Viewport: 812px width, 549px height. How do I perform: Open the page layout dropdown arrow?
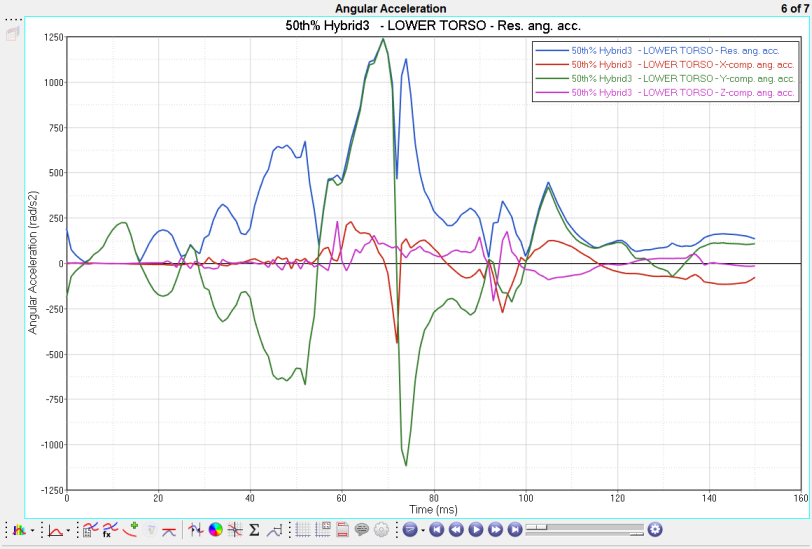coord(422,530)
